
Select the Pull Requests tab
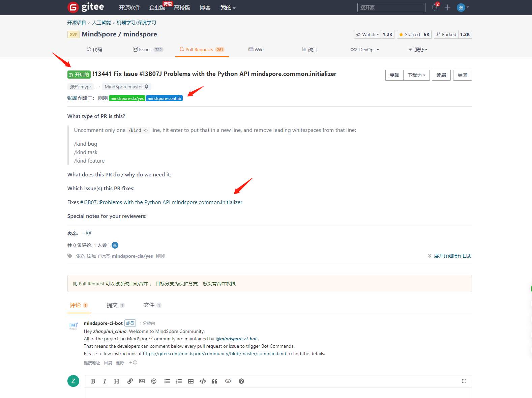[x=202, y=50]
